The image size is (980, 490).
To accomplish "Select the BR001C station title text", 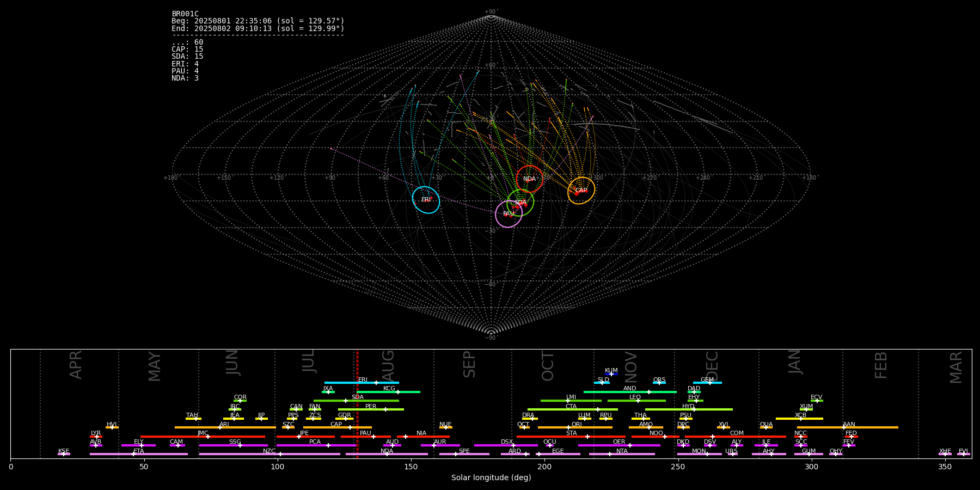I will (x=185, y=14).
